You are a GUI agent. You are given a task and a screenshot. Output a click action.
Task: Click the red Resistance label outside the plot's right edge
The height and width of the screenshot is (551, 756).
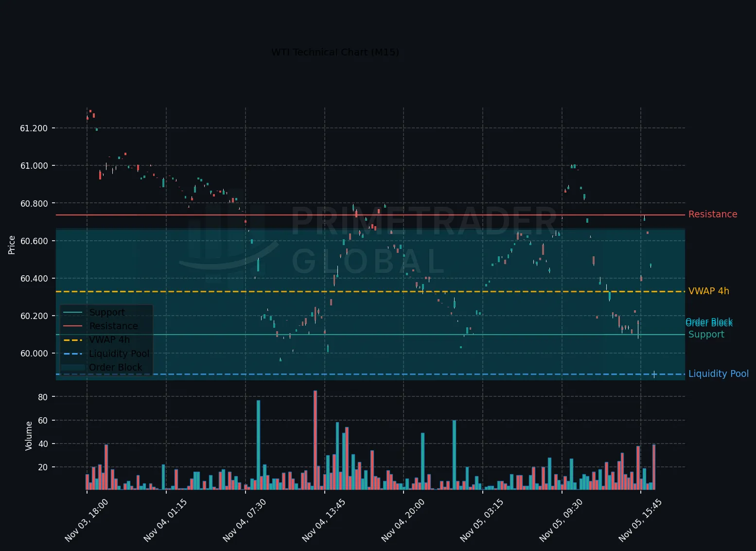pos(713,214)
